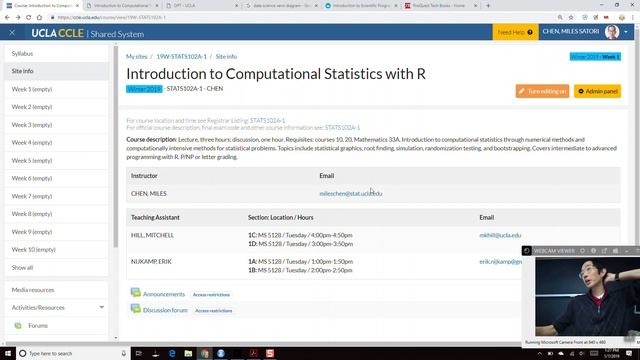Click Access restrictions next to Announcements
Image resolution: width=640 pixels, height=360 pixels.
coord(211,294)
